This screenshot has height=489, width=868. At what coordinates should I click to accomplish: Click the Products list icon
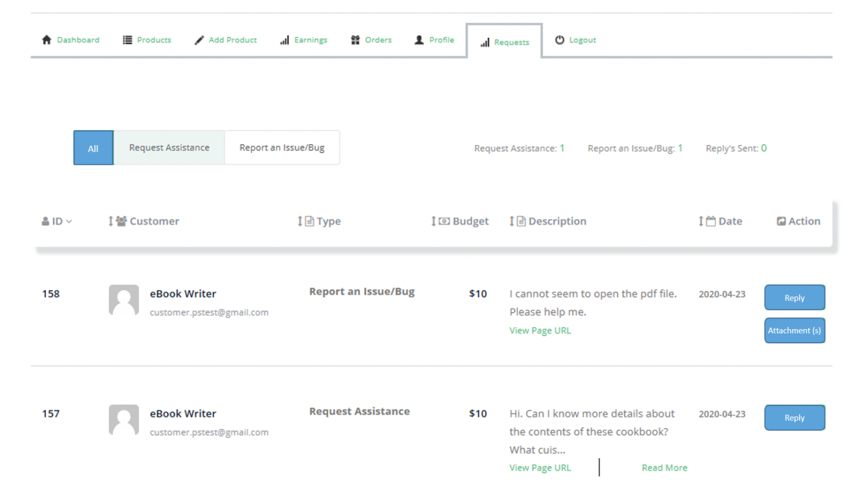[128, 40]
